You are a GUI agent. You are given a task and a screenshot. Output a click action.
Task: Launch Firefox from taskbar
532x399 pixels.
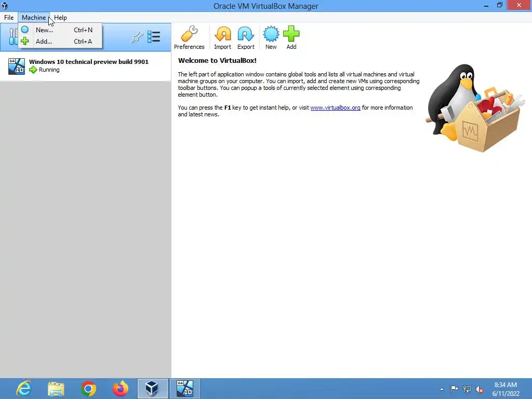[121, 389]
